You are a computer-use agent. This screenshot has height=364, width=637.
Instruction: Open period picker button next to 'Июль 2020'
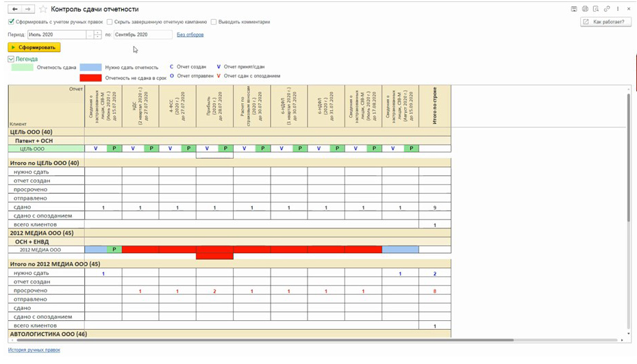point(89,34)
